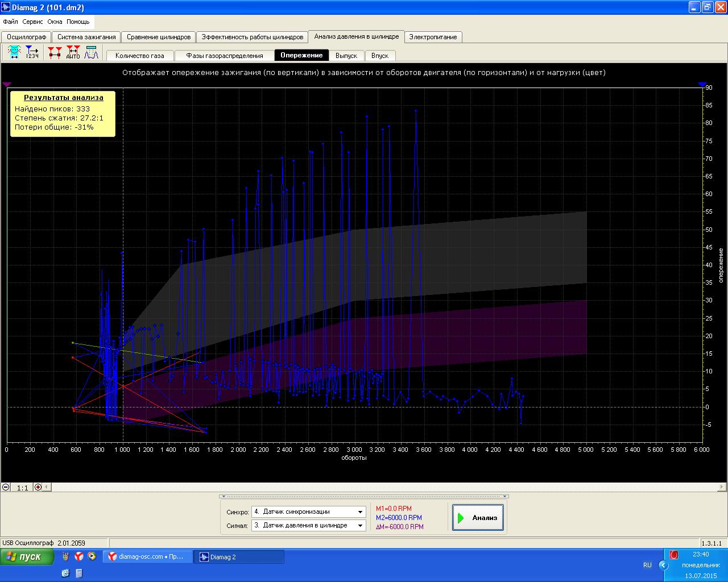728x582 pixels.
Task: Click the RU language indicator
Action: [x=647, y=565]
